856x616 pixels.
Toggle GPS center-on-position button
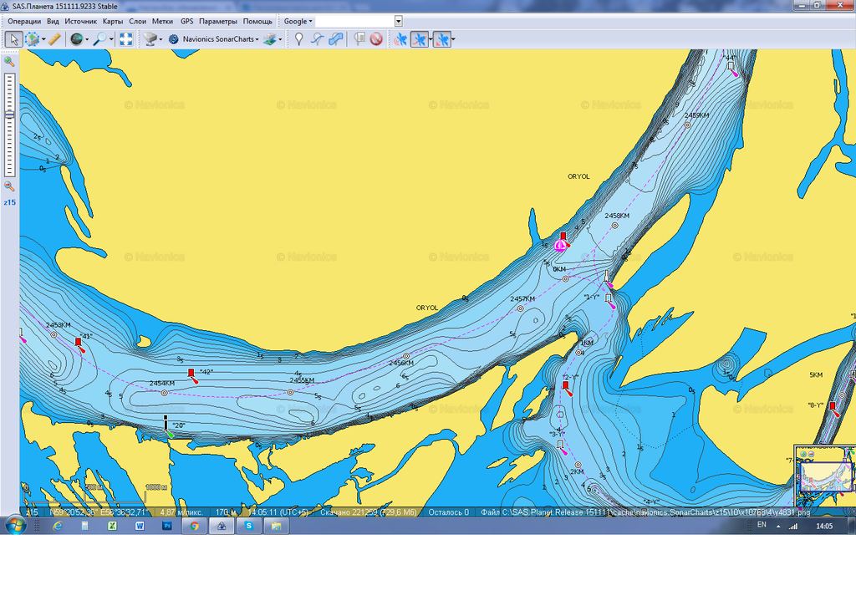point(441,39)
